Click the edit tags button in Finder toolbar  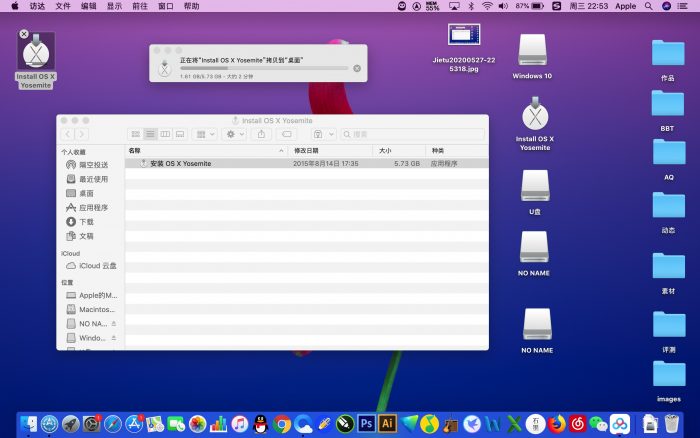pos(286,133)
